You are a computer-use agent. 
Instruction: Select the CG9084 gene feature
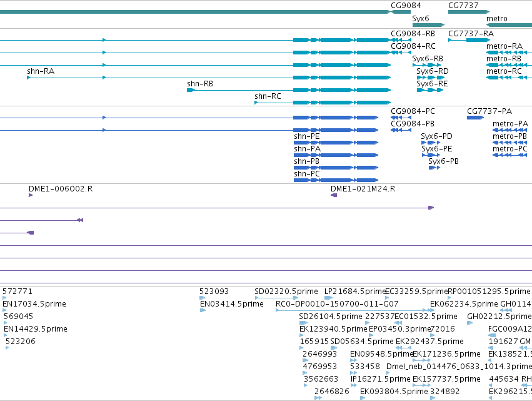401,12
